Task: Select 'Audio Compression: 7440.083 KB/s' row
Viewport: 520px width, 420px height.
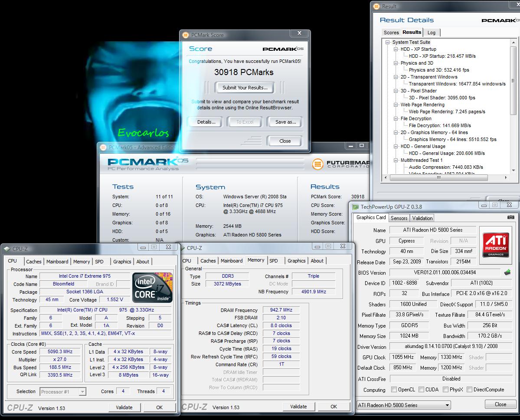Action: pos(446,167)
